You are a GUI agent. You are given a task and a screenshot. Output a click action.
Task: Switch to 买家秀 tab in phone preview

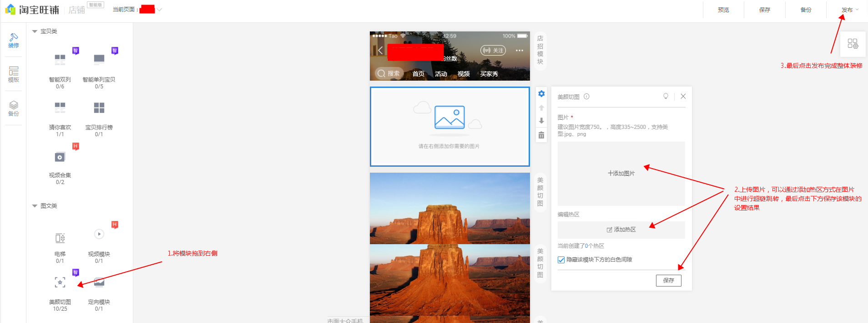pos(489,74)
